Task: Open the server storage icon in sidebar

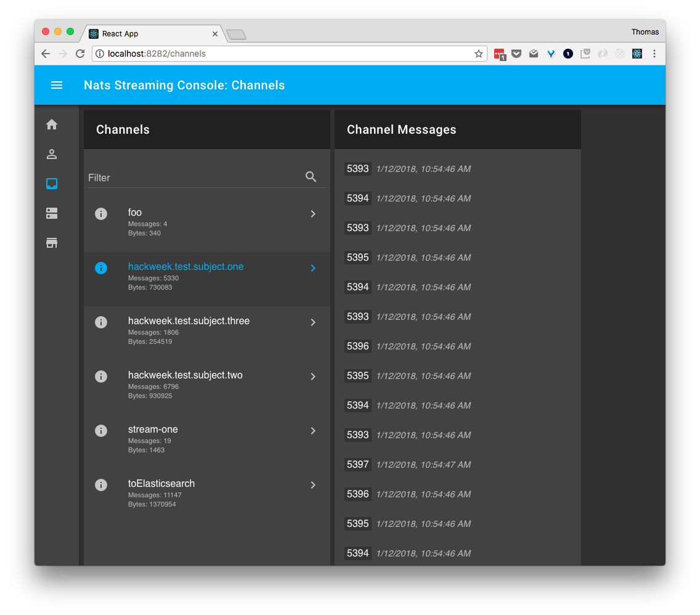Action: [x=52, y=213]
